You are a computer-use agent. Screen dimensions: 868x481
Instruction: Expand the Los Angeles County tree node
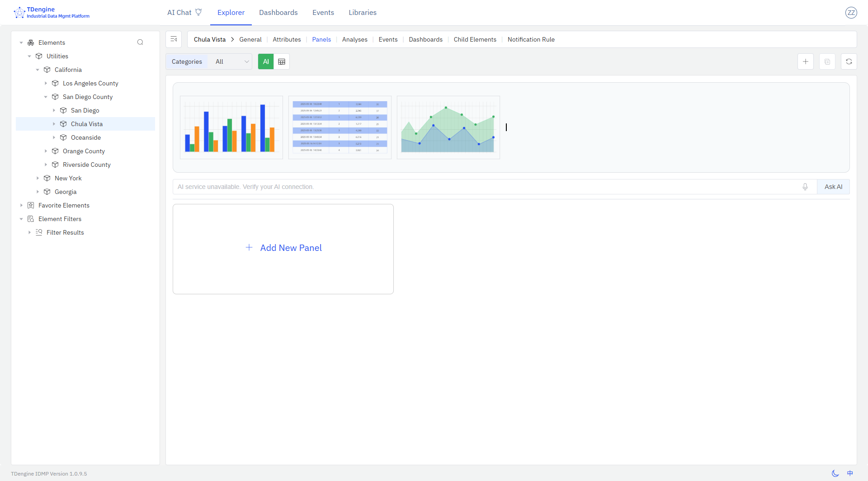[46, 83]
